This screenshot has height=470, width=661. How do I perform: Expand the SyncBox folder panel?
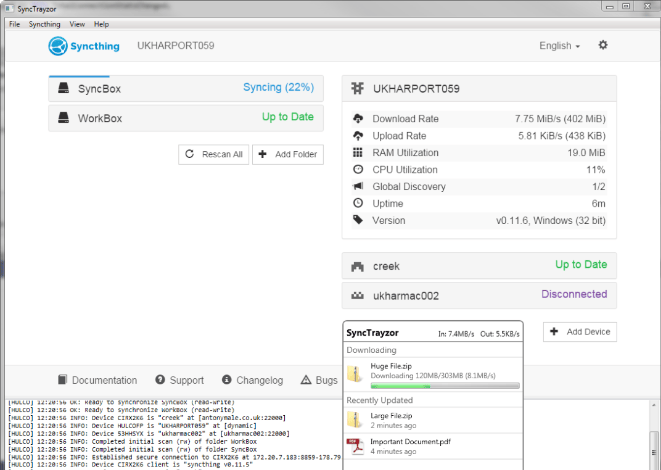click(x=186, y=89)
